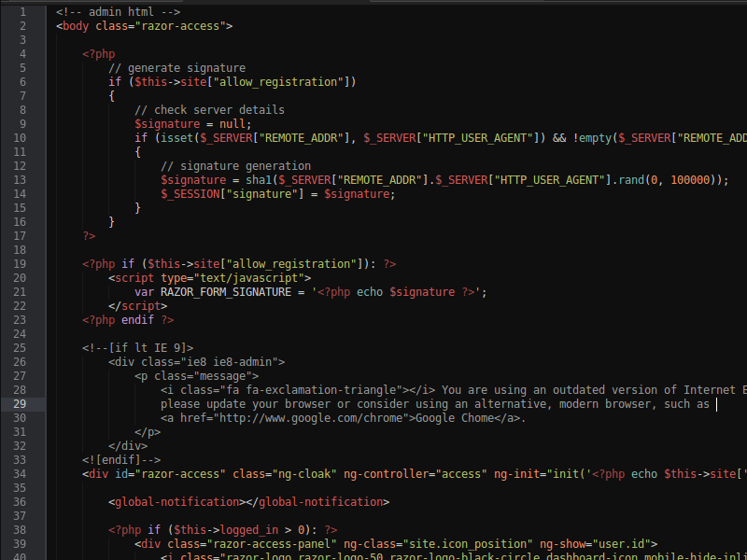Click '<!--[if lt IE 9]>' conditional comment

pos(137,348)
